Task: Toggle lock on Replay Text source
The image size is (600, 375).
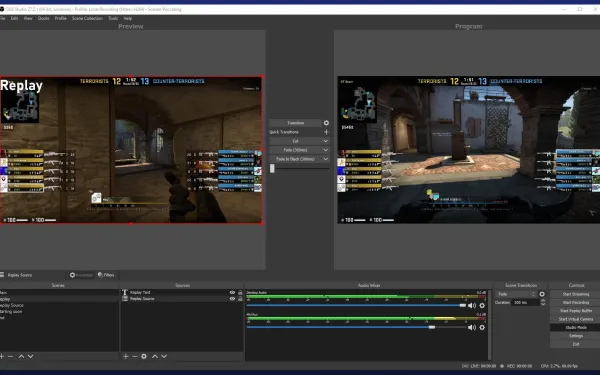Action: pos(240,292)
